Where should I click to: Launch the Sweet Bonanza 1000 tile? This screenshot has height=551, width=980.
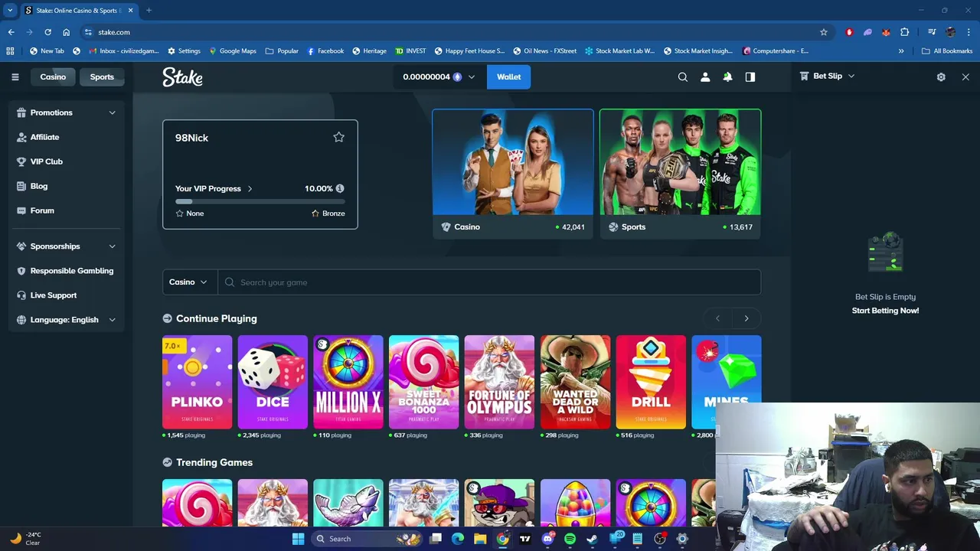(423, 382)
